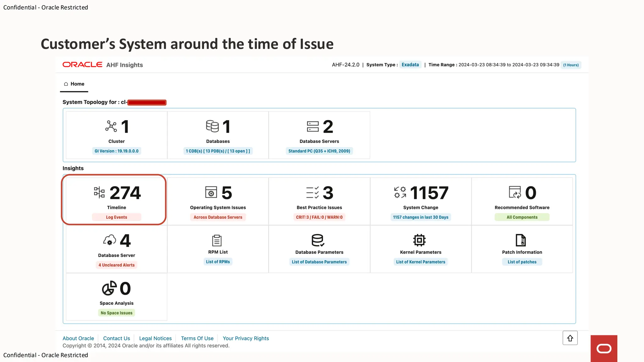Click the (1 Hours) time range badge
Image resolution: width=644 pixels, height=362 pixels.
click(x=571, y=65)
